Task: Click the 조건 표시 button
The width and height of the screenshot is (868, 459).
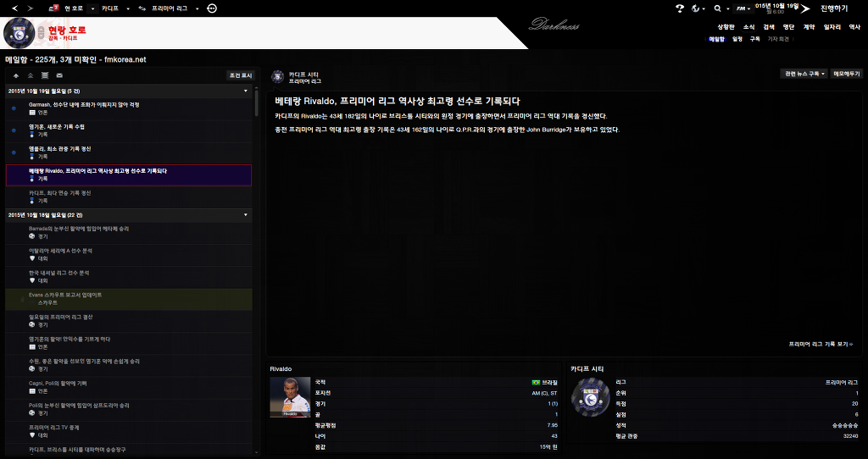Action: [x=241, y=75]
